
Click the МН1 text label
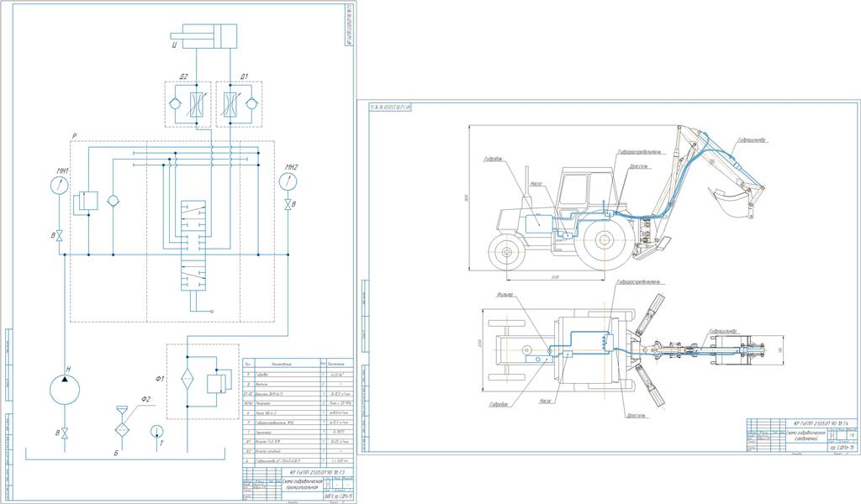62,171
